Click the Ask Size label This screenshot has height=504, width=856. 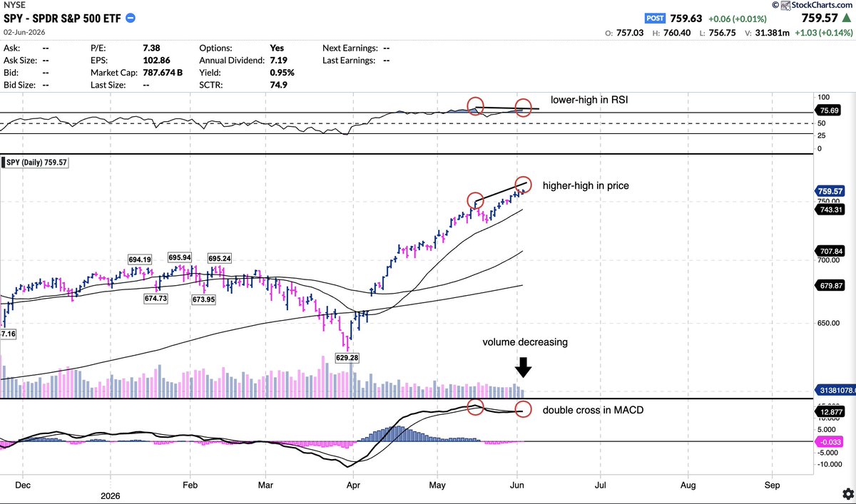point(22,60)
